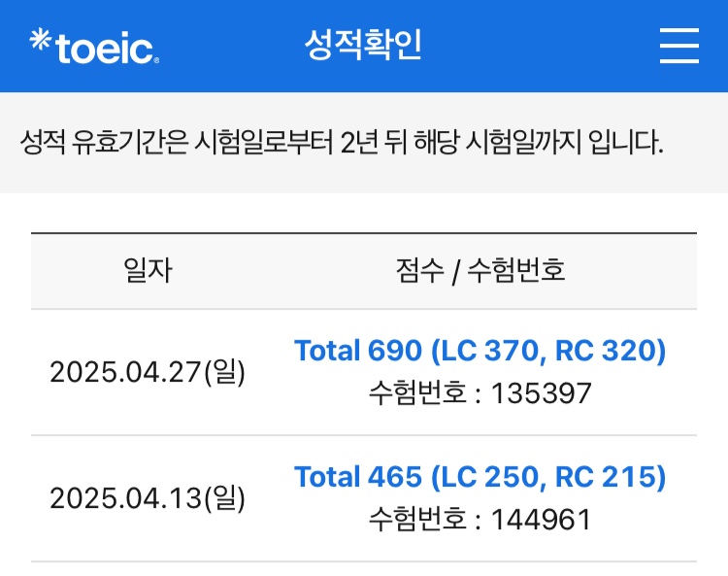Open the Total 465 score result link
Image resolution: width=728 pixels, height=576 pixels.
(480, 476)
